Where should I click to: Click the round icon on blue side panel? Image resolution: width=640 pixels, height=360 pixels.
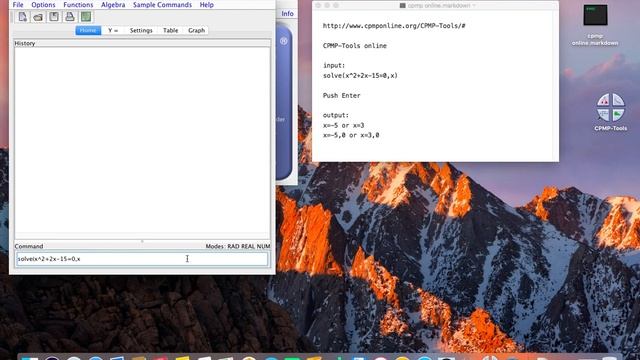[x=284, y=41]
